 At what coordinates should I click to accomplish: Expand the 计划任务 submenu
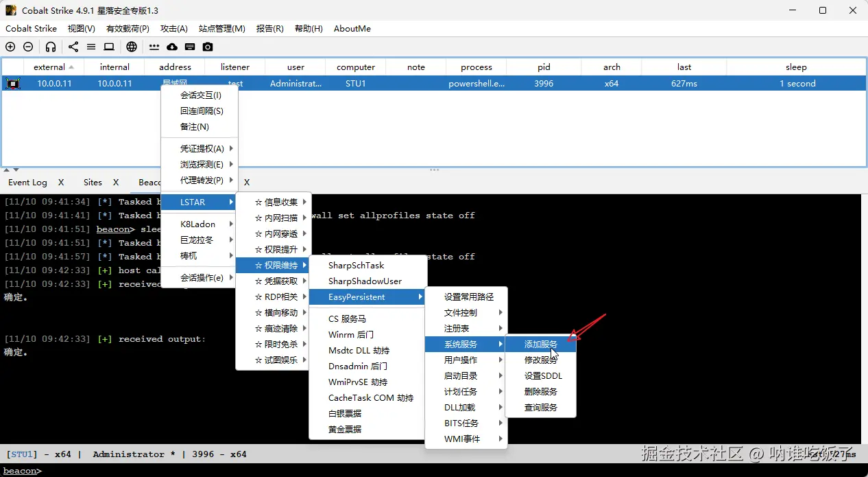pos(466,392)
